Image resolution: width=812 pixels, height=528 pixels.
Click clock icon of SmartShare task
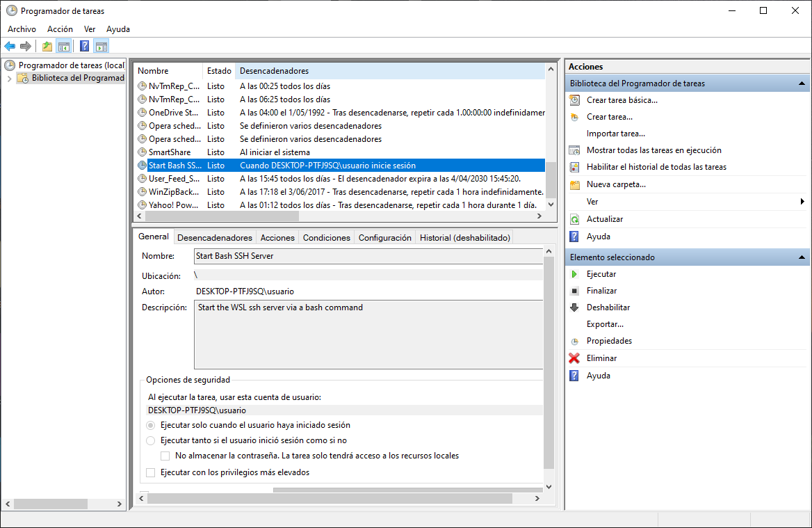coord(142,152)
